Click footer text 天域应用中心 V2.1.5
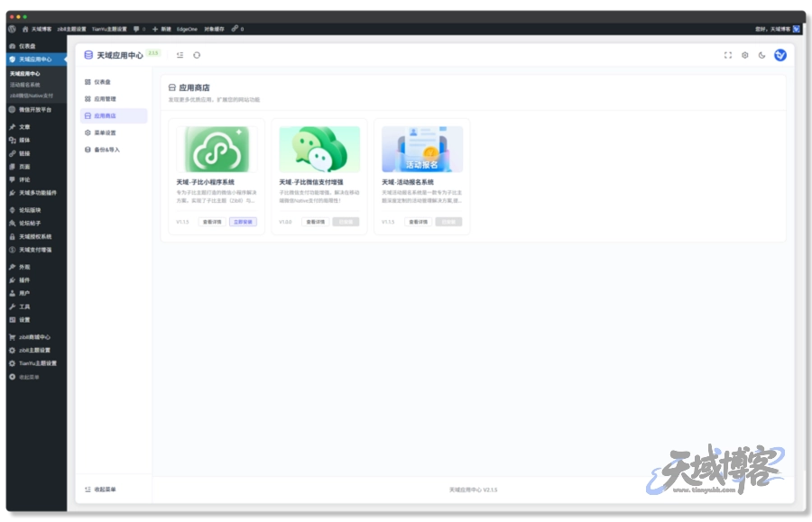 [474, 490]
